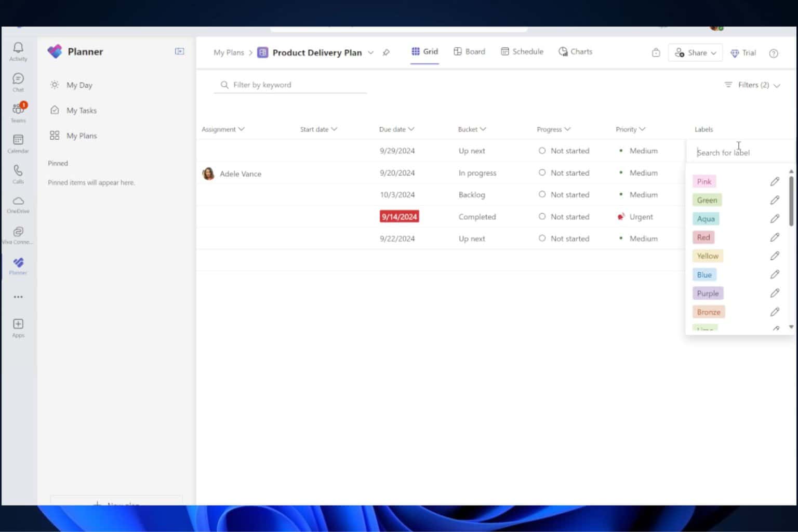The width and height of the screenshot is (798, 532).
Task: Switch to the Board view tab
Action: click(469, 51)
